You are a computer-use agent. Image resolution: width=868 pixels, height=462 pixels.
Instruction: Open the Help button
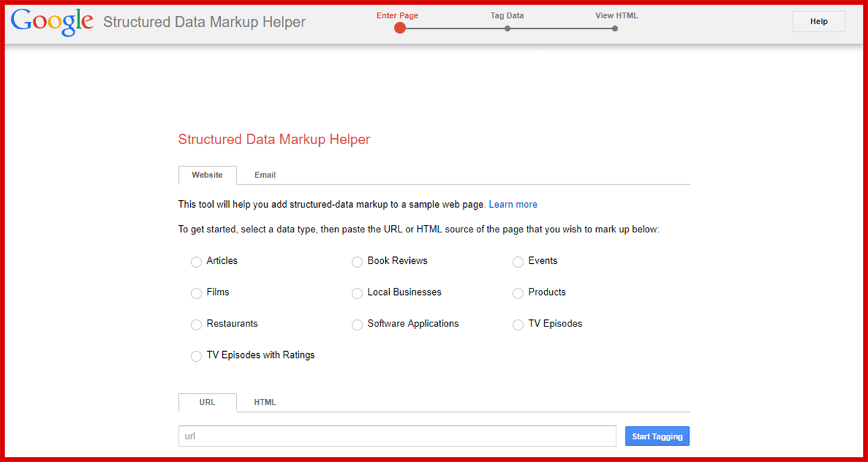click(819, 21)
